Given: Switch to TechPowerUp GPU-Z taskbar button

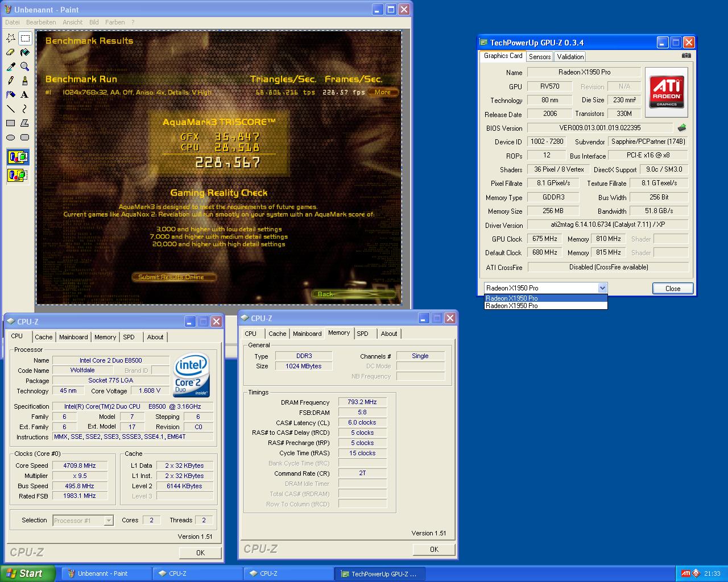Looking at the screenshot, I should (x=380, y=573).
